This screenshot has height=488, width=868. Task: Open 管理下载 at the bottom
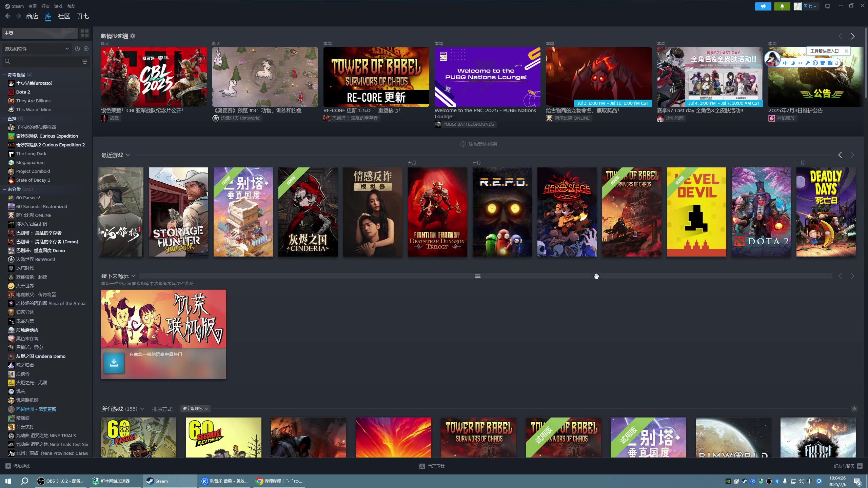coord(432,466)
